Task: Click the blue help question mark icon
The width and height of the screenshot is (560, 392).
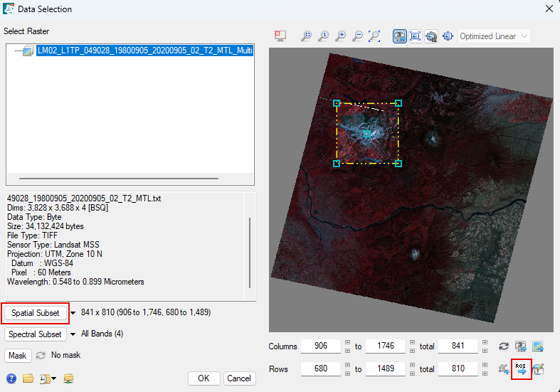Action: (11, 378)
